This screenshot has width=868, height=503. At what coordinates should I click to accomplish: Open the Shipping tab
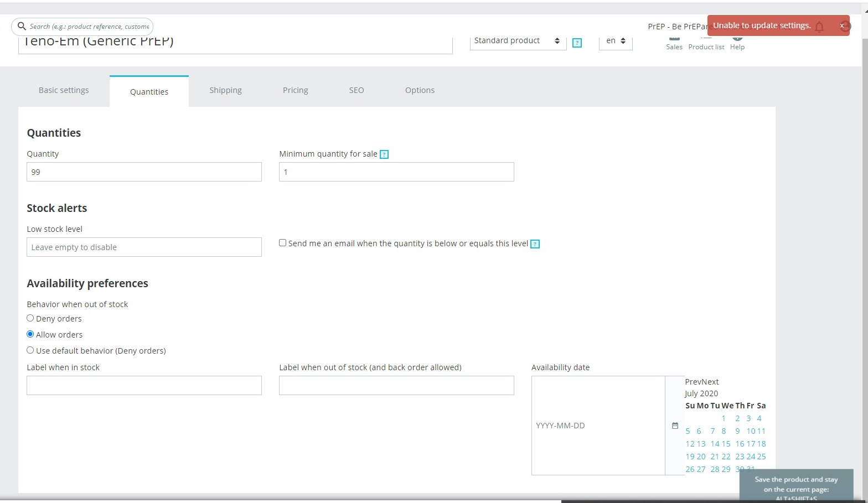225,90
